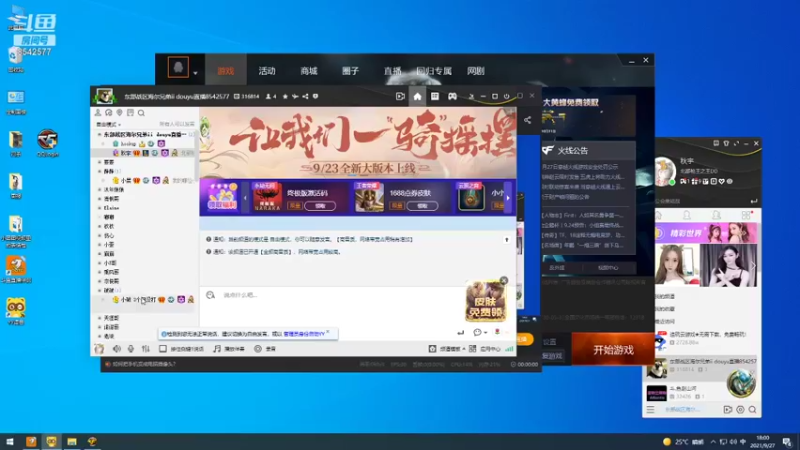Click 领取 button on 1688点券皮肤 card
Viewport: 800px width, 450px height.
(x=422, y=206)
